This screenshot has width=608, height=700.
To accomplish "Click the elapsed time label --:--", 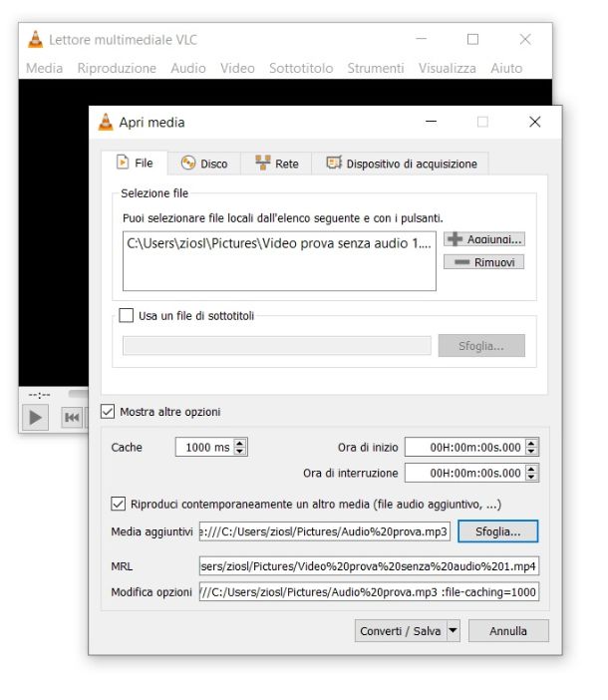I will (39, 395).
